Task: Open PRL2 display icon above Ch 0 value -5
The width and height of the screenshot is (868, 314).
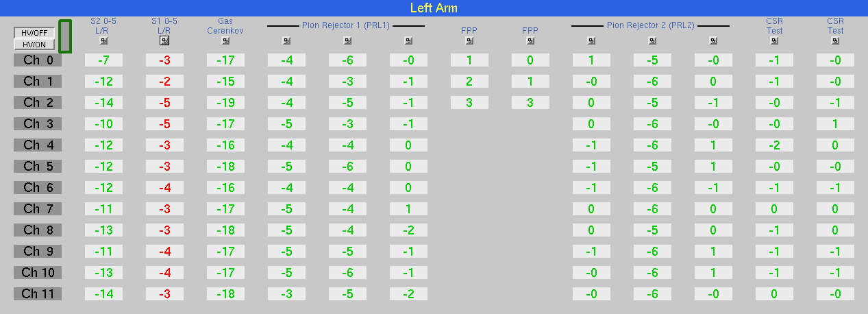Action: click(652, 40)
